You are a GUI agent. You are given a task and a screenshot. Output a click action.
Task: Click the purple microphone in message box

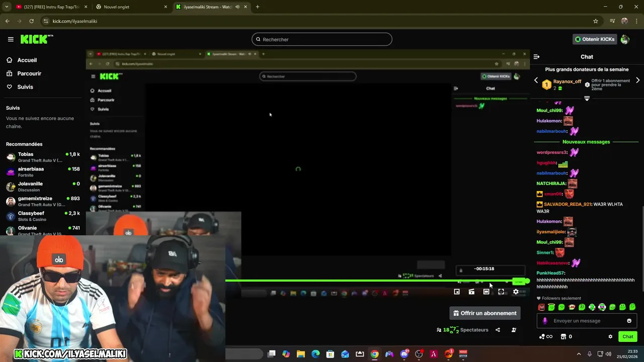(545, 321)
